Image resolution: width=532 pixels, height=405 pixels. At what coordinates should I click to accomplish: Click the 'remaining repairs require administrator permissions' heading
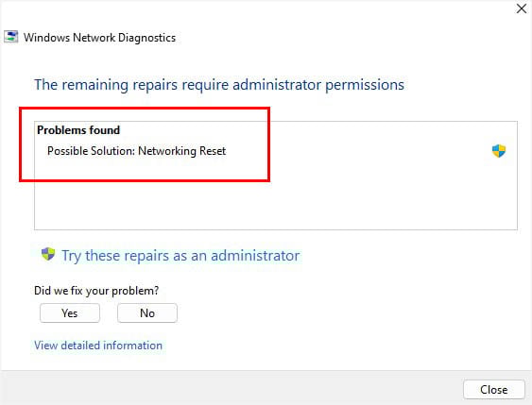[x=219, y=85]
